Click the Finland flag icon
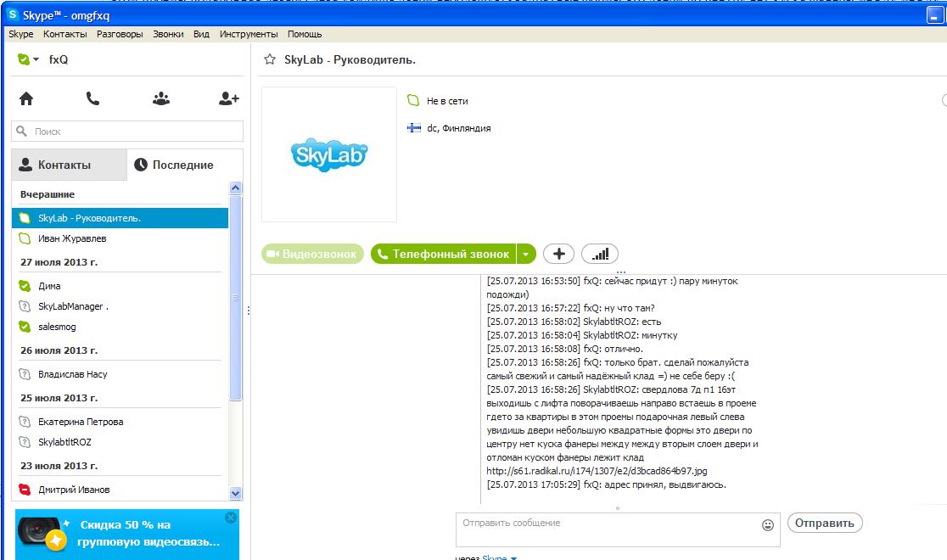This screenshot has width=947, height=560. pyautogui.click(x=414, y=127)
